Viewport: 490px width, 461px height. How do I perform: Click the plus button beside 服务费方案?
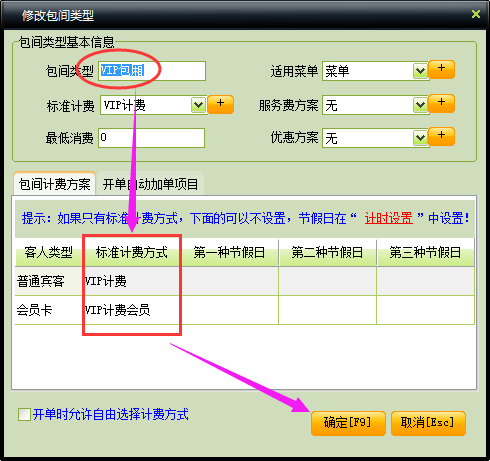[441, 103]
